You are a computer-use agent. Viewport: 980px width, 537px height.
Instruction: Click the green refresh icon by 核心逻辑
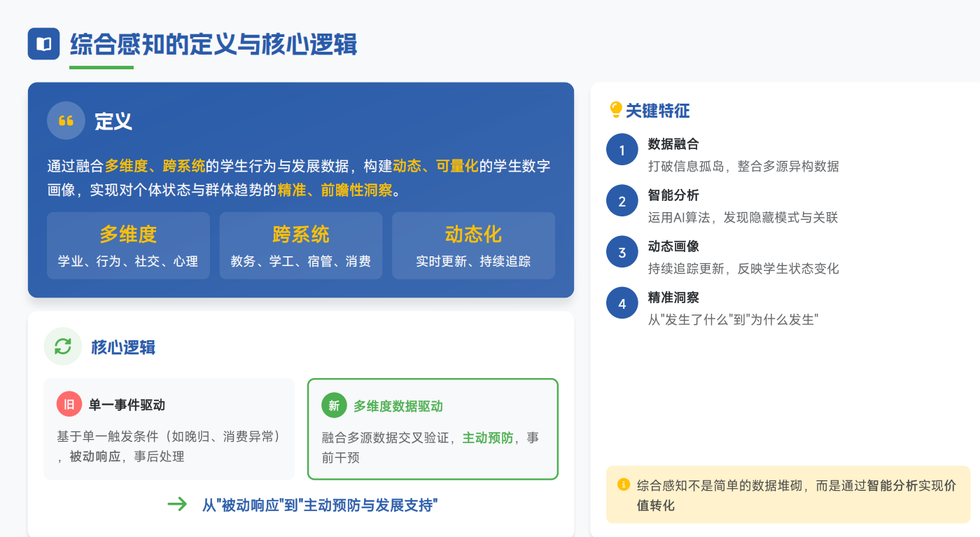[x=63, y=347]
